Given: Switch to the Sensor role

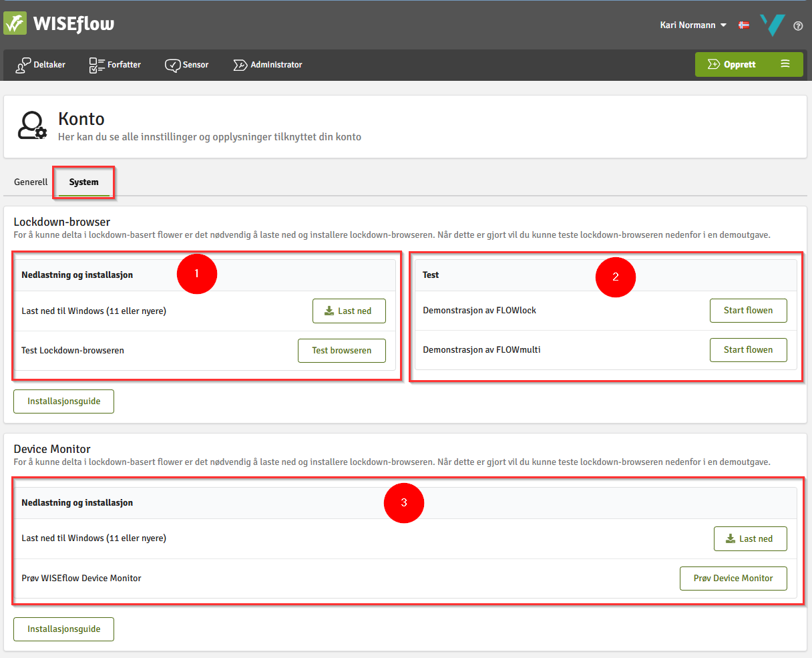Looking at the screenshot, I should click(x=187, y=65).
